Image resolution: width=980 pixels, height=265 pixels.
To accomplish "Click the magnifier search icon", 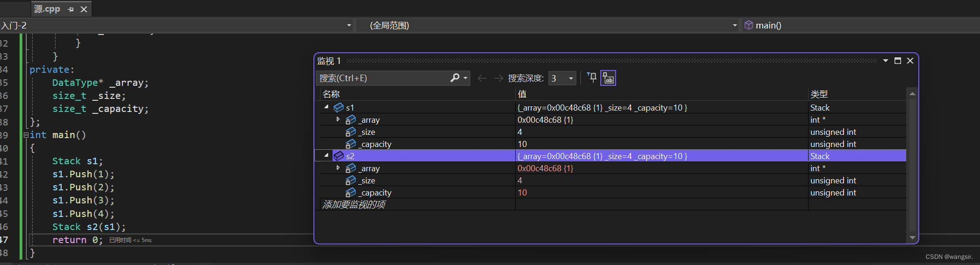I will coord(454,78).
